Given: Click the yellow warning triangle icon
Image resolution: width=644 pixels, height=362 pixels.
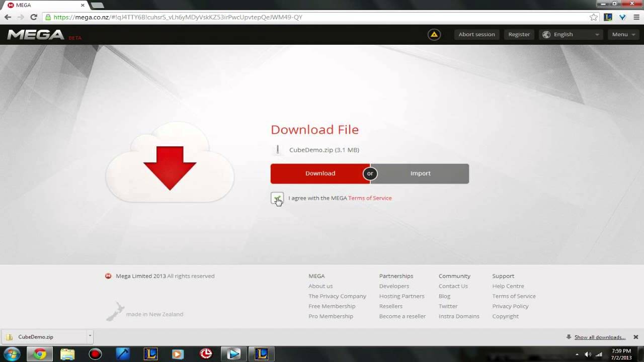Looking at the screenshot, I should coord(434,34).
